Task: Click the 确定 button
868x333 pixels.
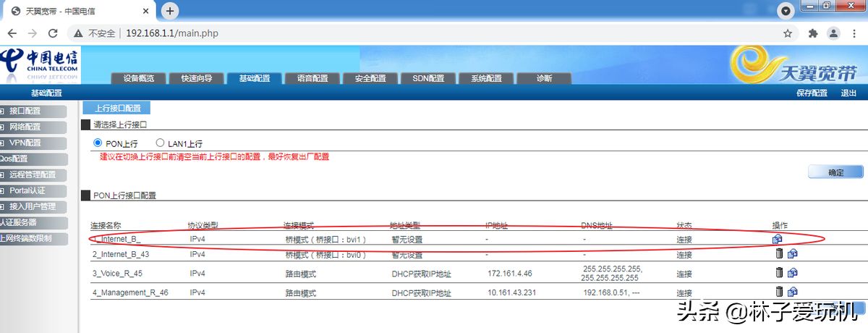Action: [x=835, y=172]
